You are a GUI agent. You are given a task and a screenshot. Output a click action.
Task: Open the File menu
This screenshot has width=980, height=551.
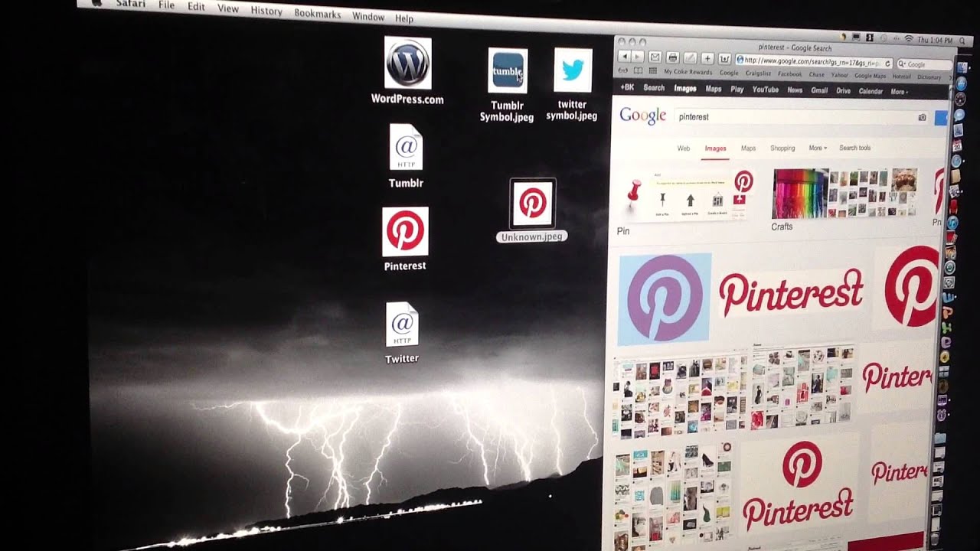166,5
